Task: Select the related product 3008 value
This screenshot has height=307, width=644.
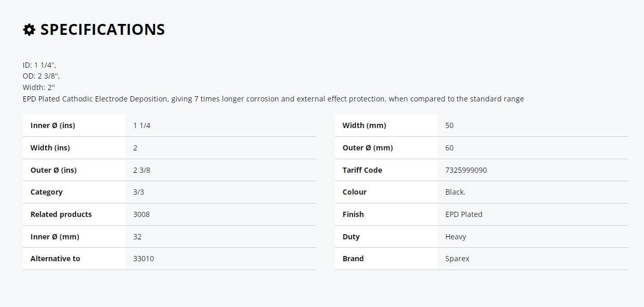Action: [x=141, y=214]
